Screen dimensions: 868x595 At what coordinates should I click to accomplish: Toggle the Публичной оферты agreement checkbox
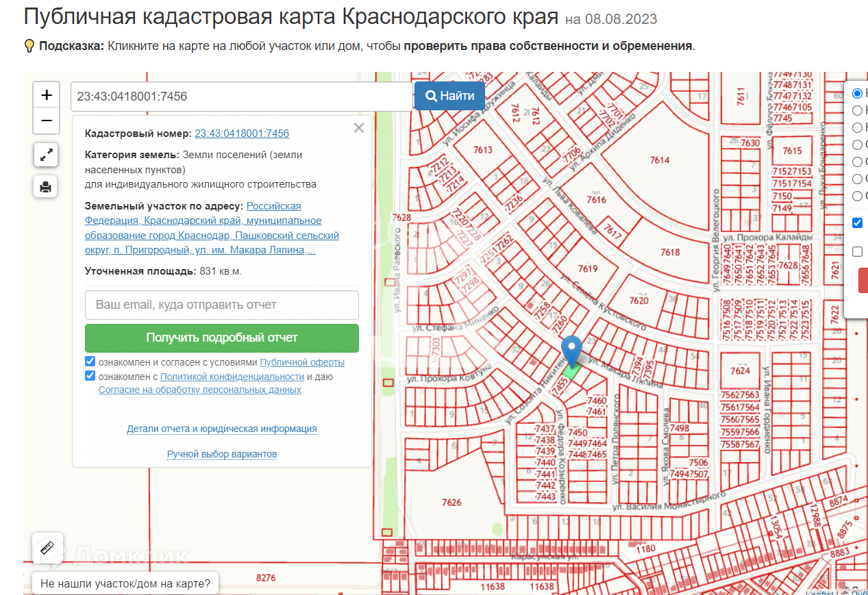click(90, 362)
